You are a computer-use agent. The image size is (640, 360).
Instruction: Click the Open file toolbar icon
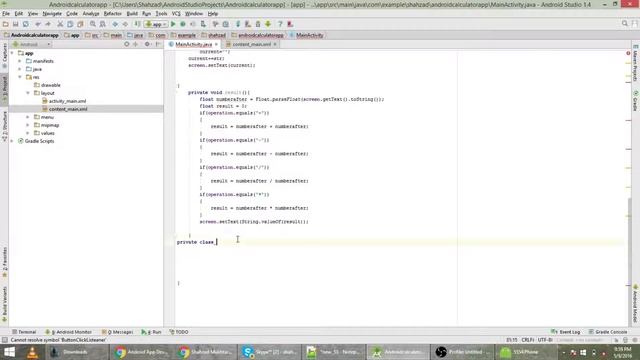point(6,24)
